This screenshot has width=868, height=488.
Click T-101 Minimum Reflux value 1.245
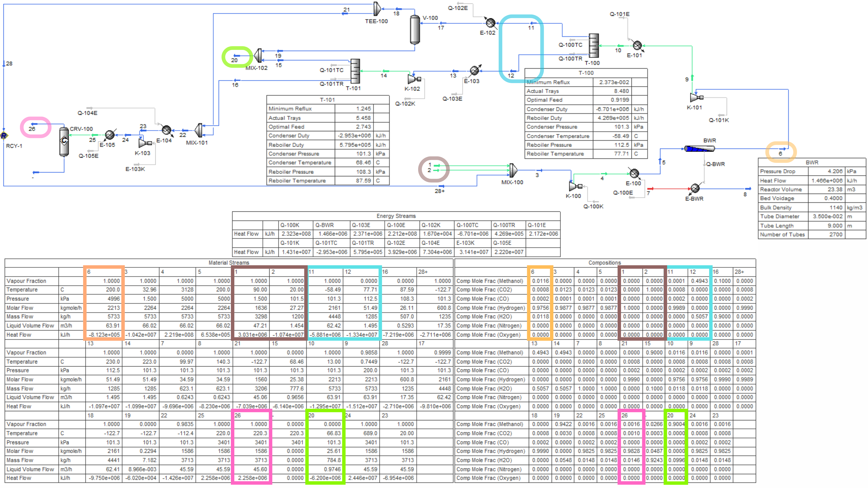pyautogui.click(x=363, y=109)
